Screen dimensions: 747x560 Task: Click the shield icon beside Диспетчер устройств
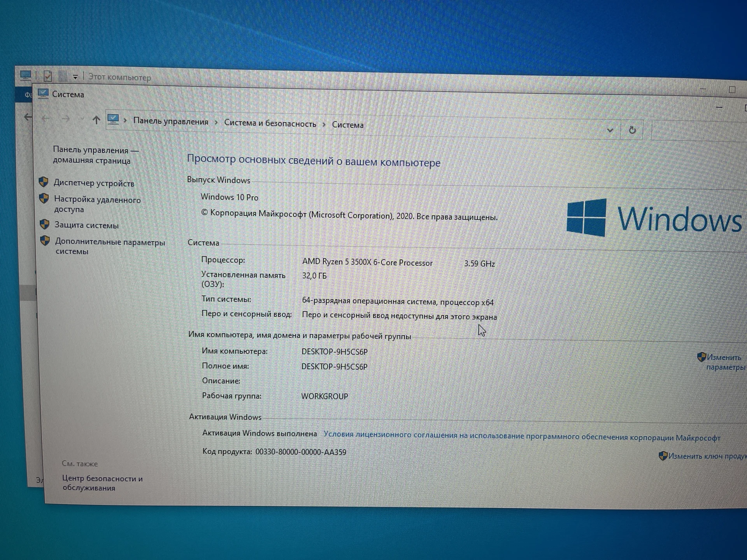(44, 182)
